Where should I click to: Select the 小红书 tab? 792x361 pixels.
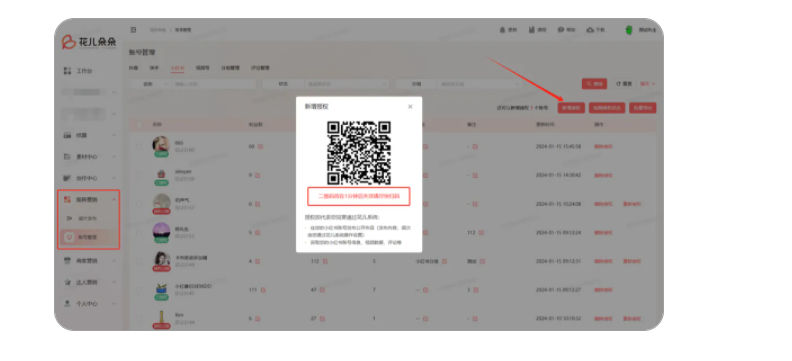178,68
